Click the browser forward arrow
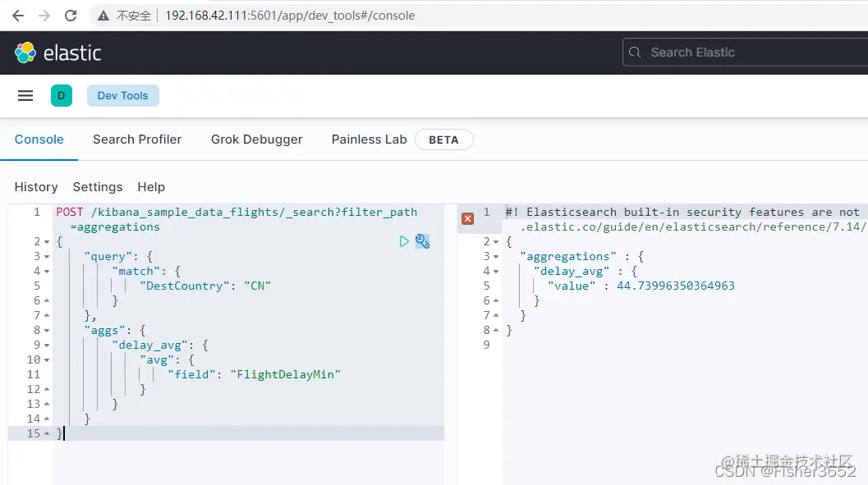Viewport: 868px width, 485px height. 44,16
